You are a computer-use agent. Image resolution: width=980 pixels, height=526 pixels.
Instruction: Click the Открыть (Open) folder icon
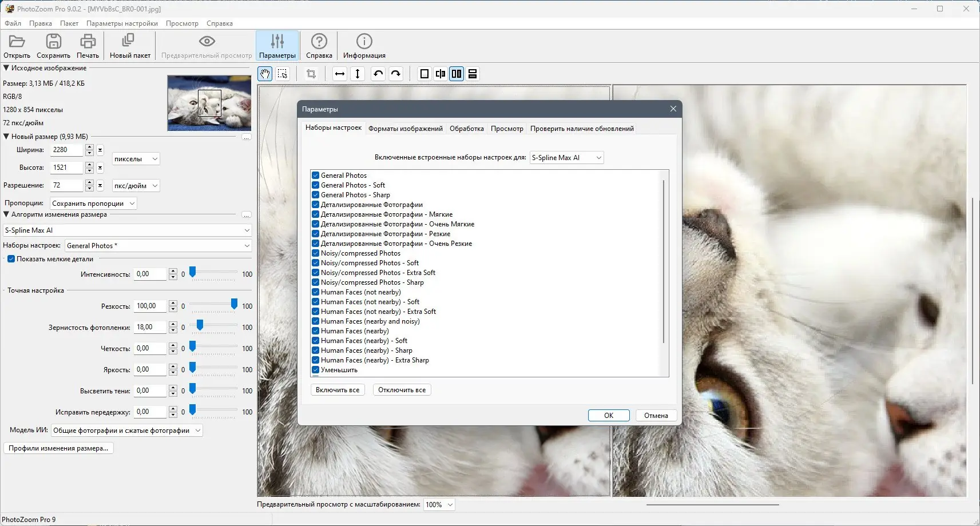pos(17,42)
